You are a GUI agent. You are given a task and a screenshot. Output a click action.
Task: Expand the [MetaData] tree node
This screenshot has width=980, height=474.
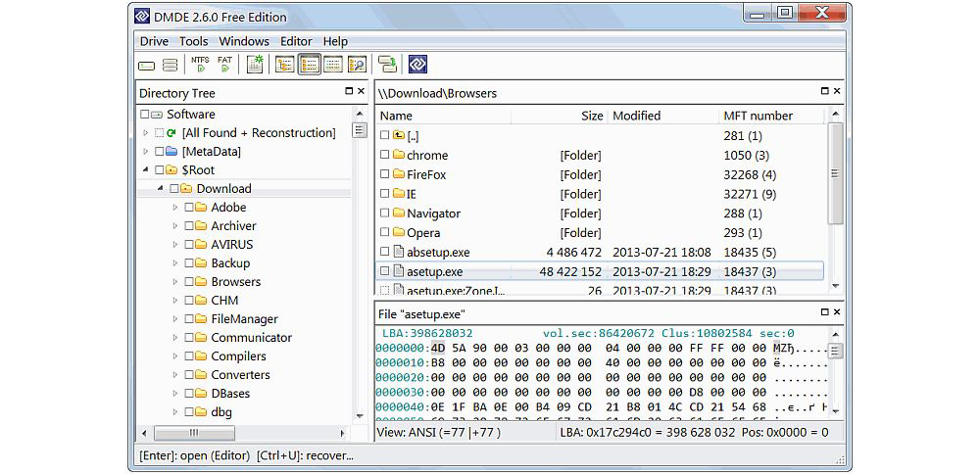pyautogui.click(x=146, y=152)
